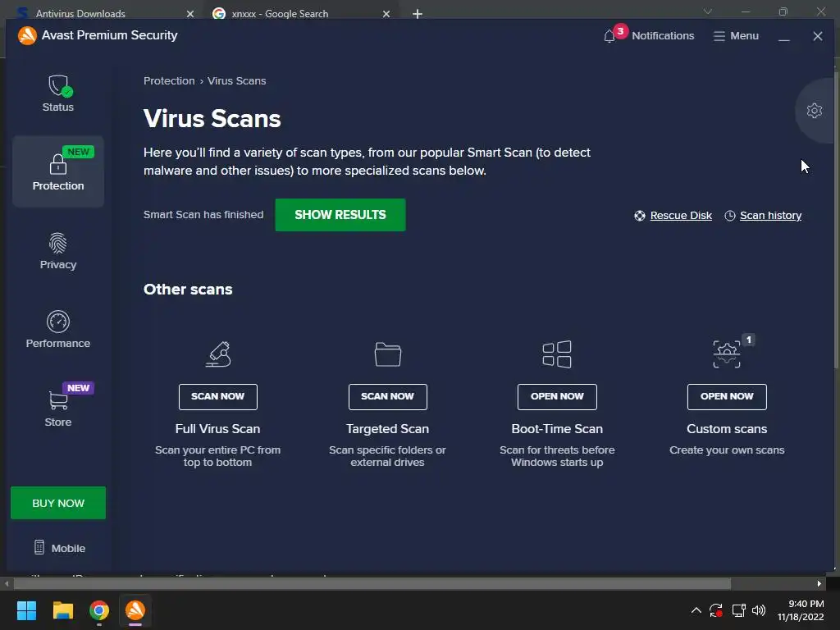Click the right arrow of horizontal scrollbar
Viewport: 840px width, 630px height.
tap(819, 583)
